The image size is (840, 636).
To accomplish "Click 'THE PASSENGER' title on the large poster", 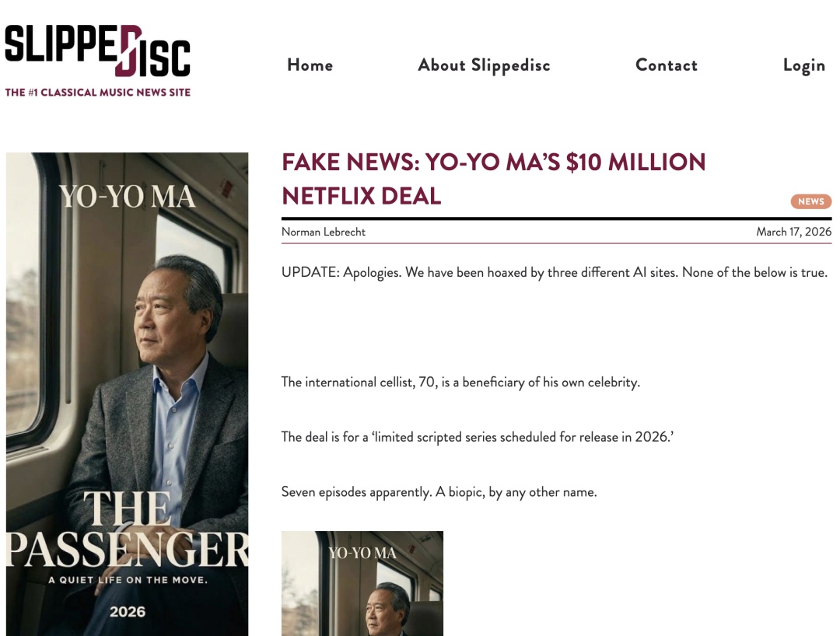I will tap(128, 530).
